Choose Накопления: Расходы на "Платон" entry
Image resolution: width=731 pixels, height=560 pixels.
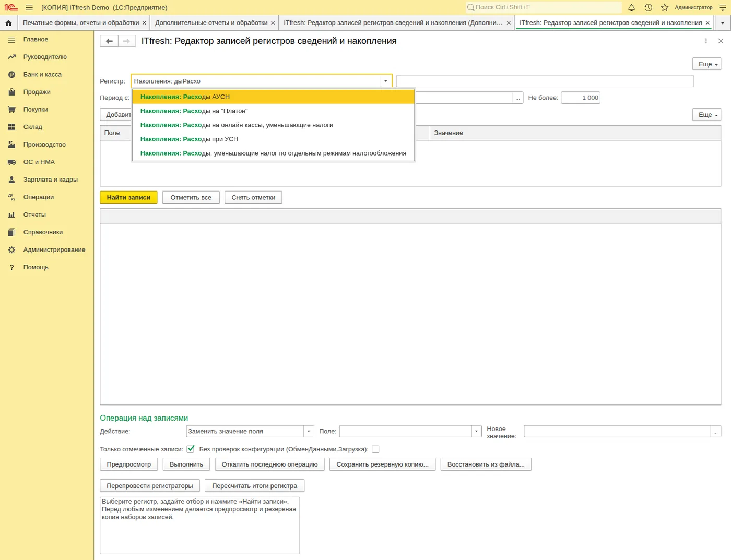pos(273,111)
